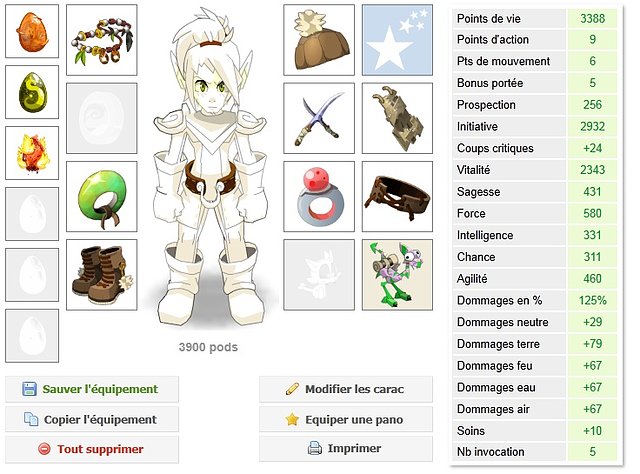Image resolution: width=640 pixels, height=474 pixels.
Task: Click the flaming red Dofus egg
Action: [x=32, y=153]
